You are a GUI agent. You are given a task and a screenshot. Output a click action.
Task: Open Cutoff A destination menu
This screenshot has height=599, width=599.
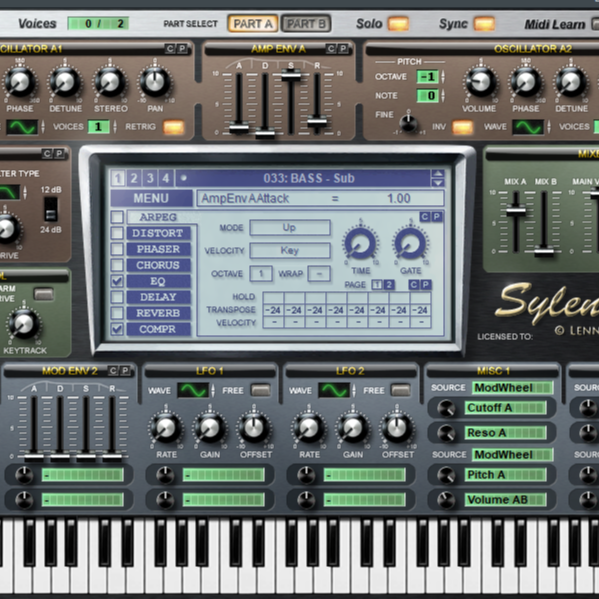click(505, 408)
